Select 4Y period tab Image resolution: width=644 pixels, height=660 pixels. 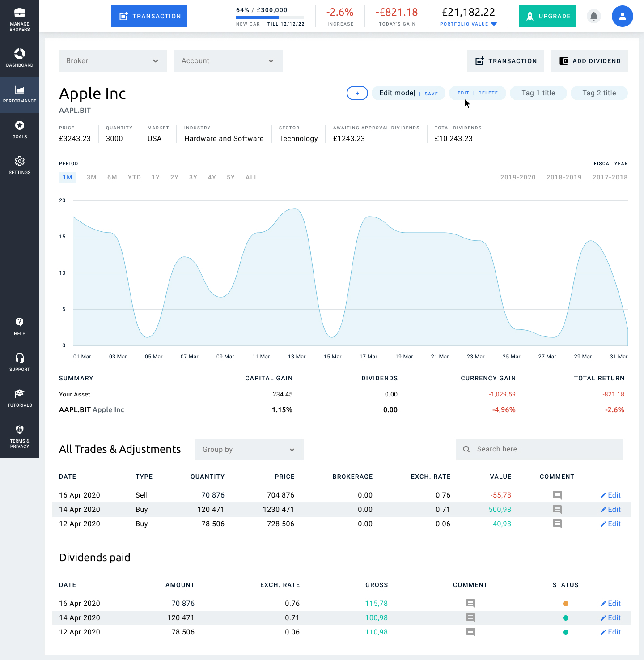coord(212,177)
